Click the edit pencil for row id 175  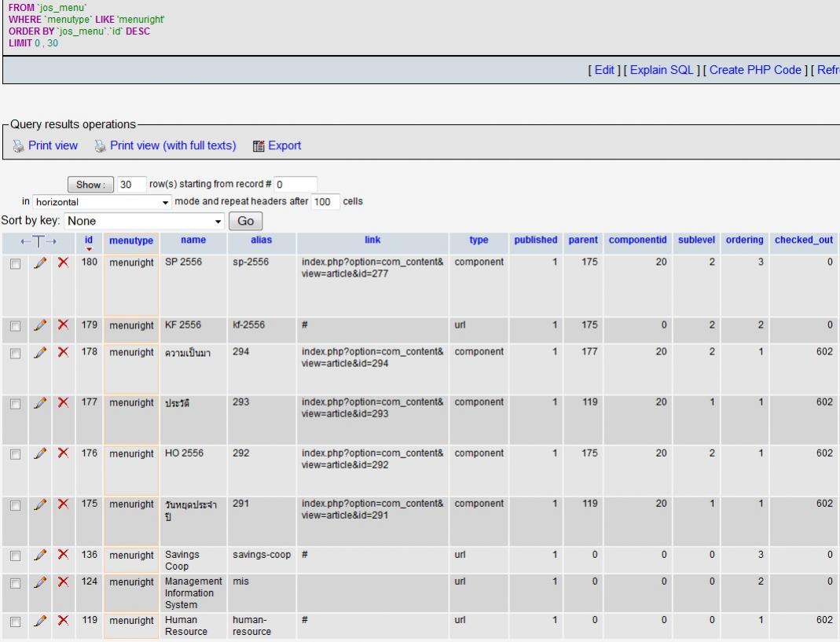coord(40,504)
